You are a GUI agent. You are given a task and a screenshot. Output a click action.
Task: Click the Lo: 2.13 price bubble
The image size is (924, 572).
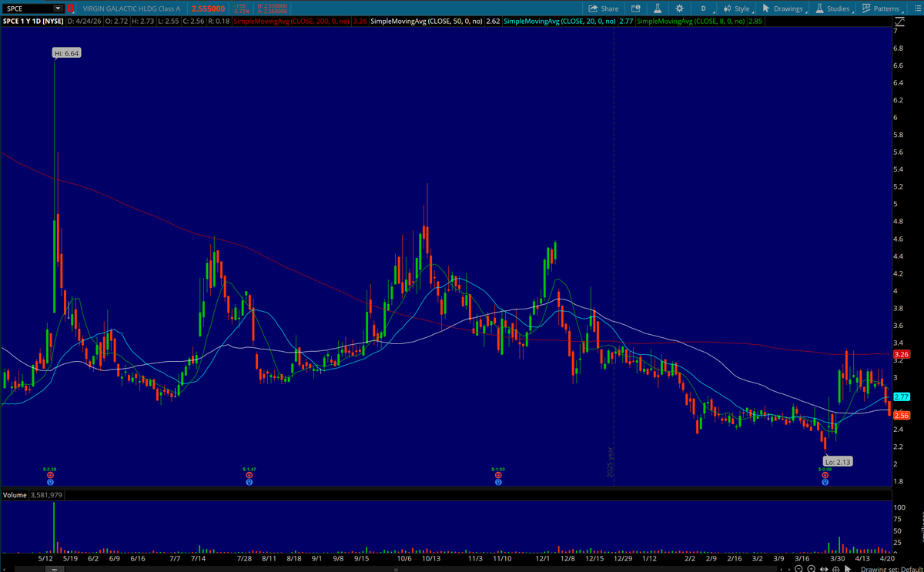[838, 462]
